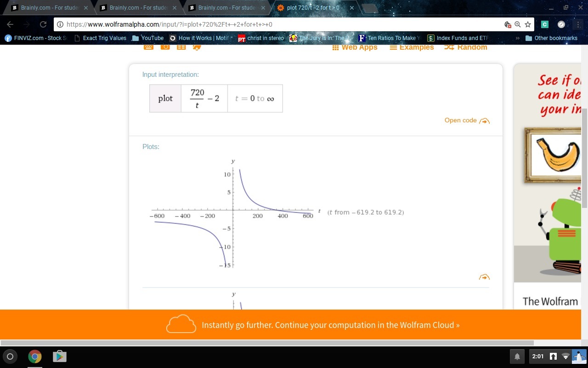Open the FINVIZ.com bookmark
The height and width of the screenshot is (368, 588).
[36, 38]
